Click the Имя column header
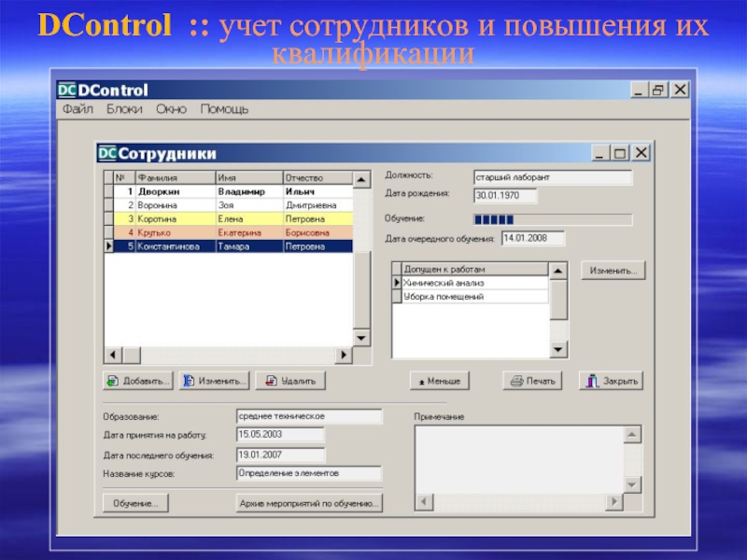The image size is (747, 560). point(249,177)
